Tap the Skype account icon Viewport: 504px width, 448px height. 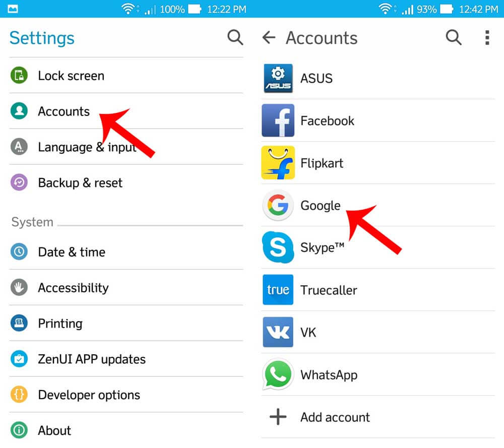coord(278,248)
